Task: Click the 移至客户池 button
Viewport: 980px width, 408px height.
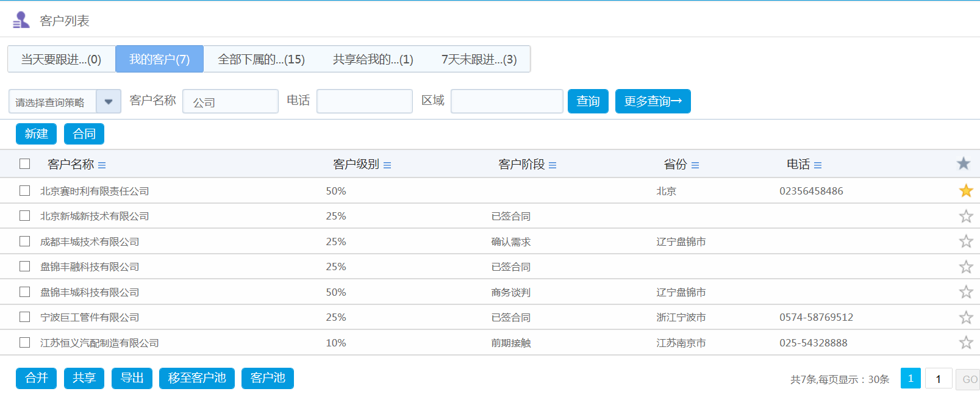Action: [197, 378]
